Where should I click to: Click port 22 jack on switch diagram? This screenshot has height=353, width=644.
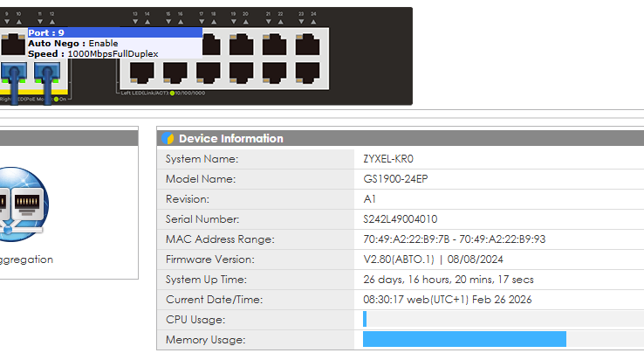pos(274,73)
